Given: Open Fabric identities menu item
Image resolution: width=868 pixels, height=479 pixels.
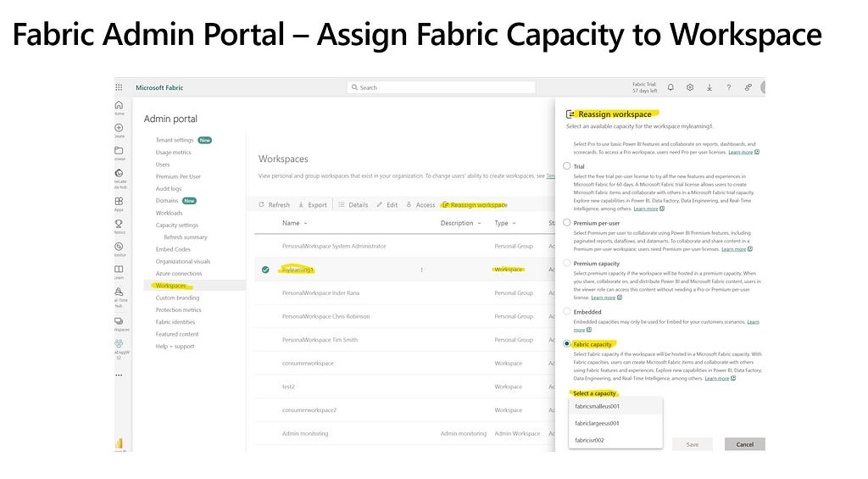Looking at the screenshot, I should click(x=175, y=322).
